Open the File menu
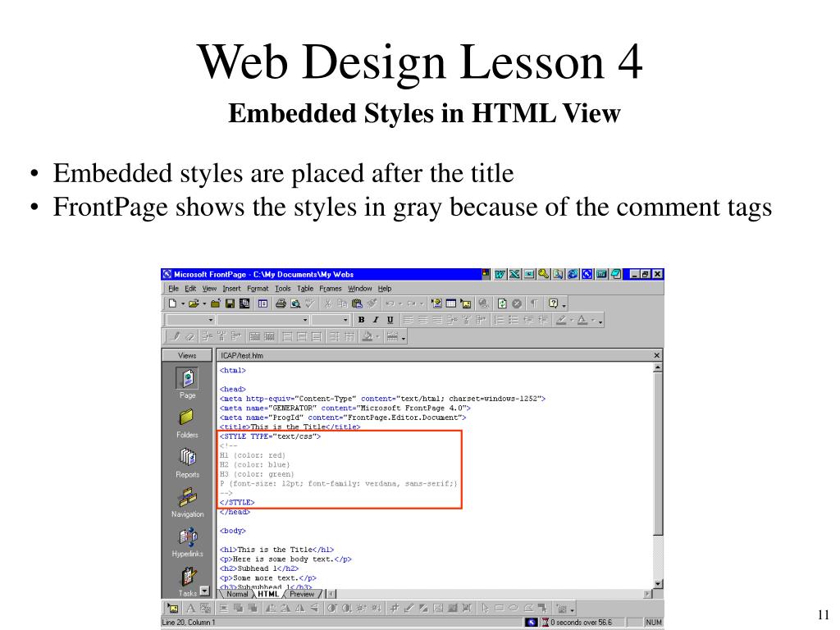The height and width of the screenshot is (630, 840). click(173, 288)
